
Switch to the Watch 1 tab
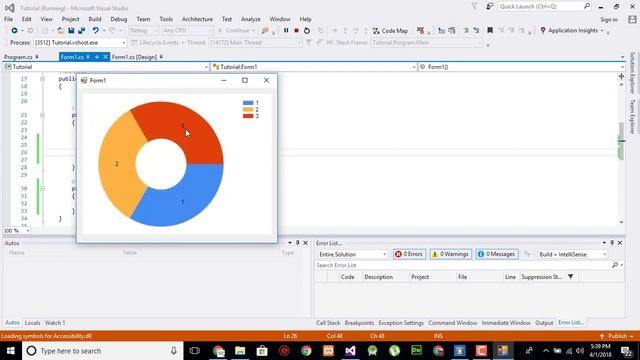55,323
